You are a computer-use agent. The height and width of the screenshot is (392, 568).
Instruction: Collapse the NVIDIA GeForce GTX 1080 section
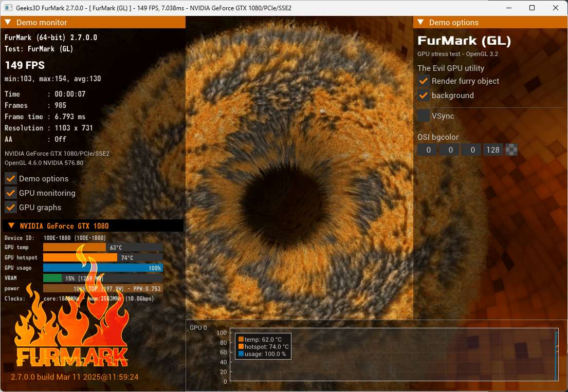[11, 226]
